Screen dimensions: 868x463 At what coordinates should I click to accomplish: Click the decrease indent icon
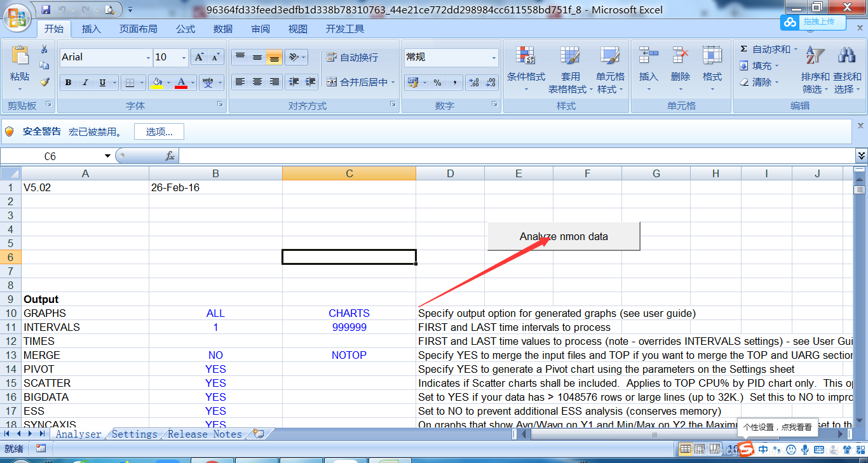pyautogui.click(x=294, y=82)
